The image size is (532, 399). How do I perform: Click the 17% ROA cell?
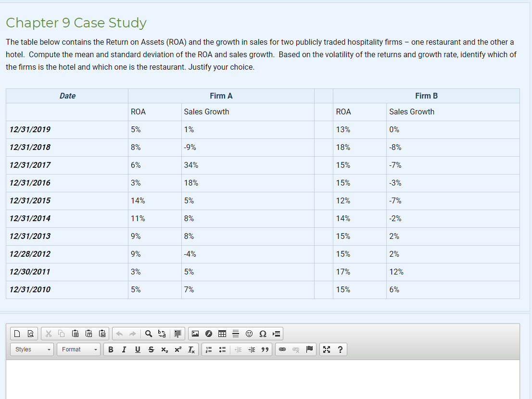click(x=360, y=272)
